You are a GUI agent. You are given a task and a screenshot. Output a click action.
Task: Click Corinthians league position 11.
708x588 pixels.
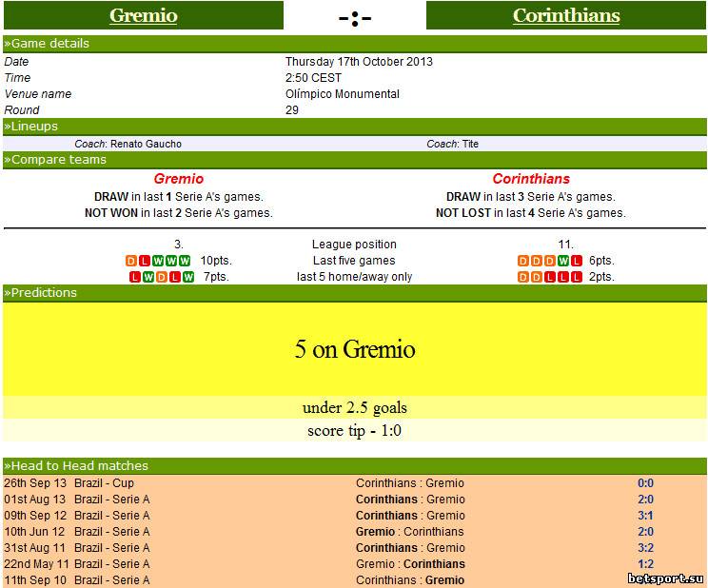(566, 245)
